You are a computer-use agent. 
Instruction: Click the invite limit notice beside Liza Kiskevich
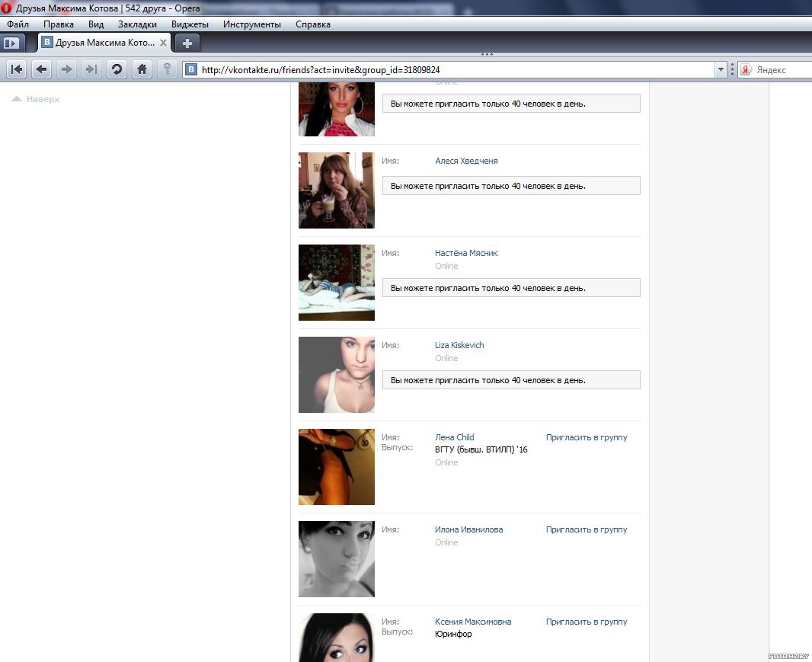[511, 380]
